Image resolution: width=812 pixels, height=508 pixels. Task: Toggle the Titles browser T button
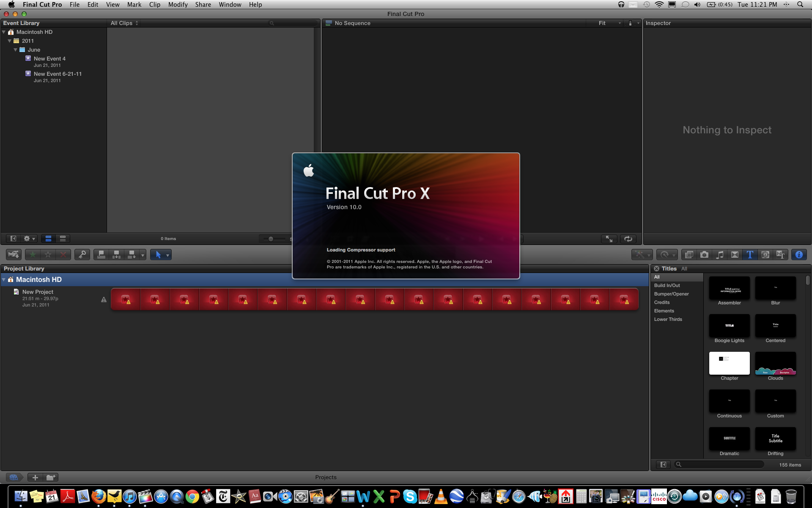(x=750, y=254)
